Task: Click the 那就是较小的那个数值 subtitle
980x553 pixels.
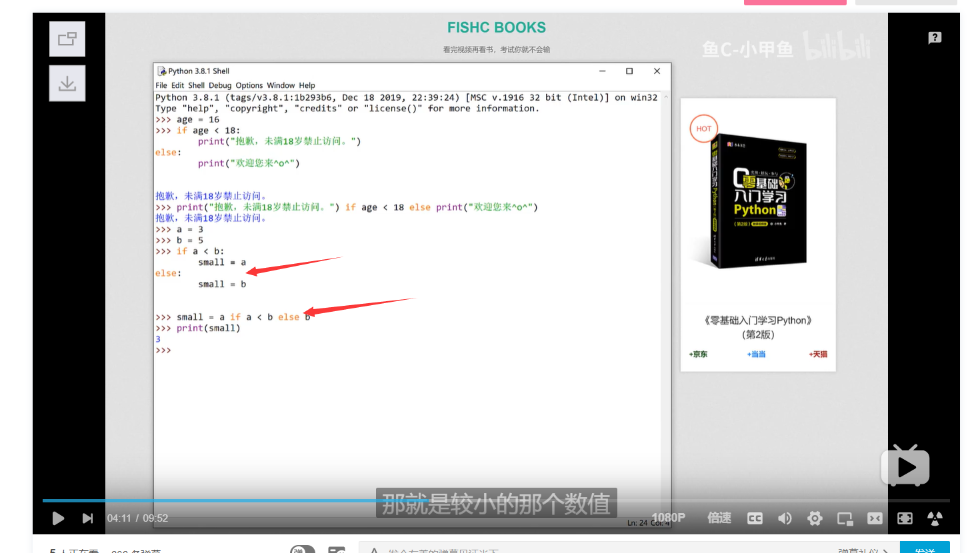Action: pyautogui.click(x=497, y=504)
